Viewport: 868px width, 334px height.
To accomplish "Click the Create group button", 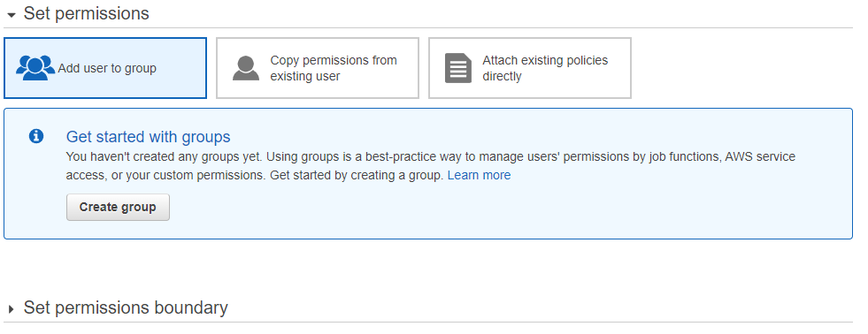I will [x=118, y=208].
